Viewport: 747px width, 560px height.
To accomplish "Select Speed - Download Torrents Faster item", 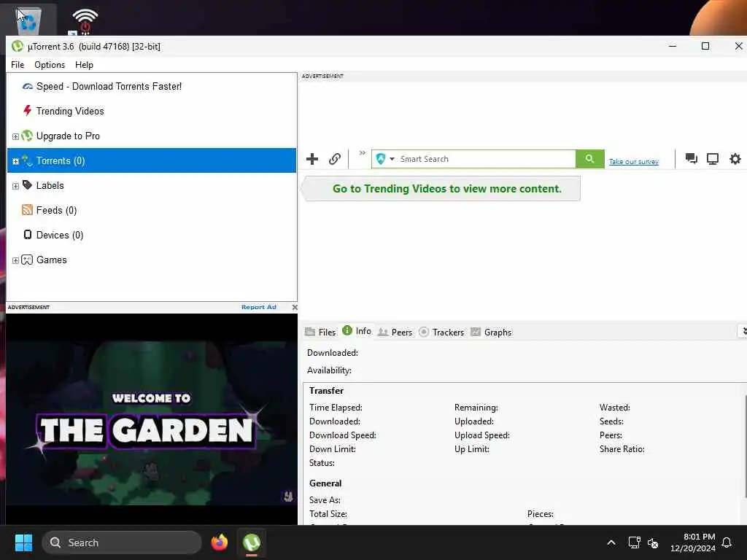I will (x=109, y=86).
